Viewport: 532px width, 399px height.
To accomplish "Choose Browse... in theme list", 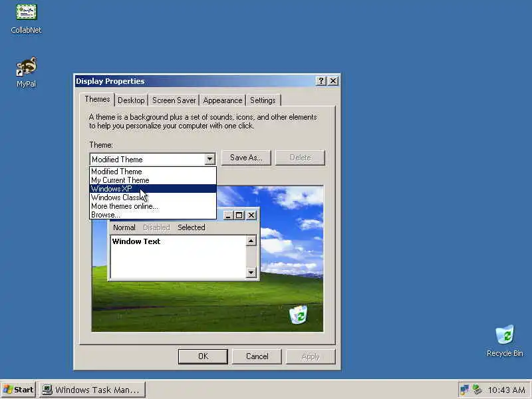I will click(153, 215).
